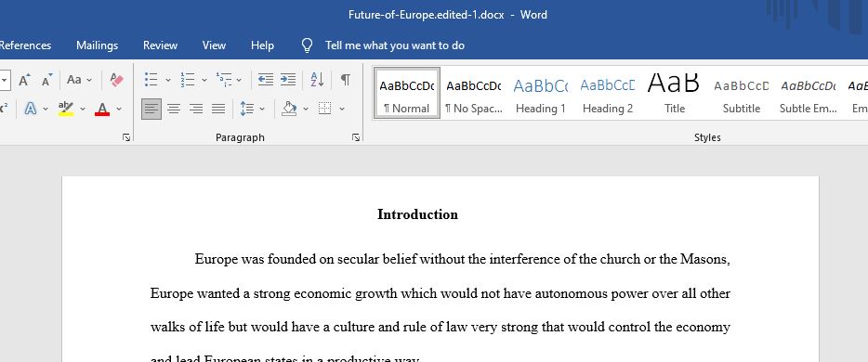Screen dimensions: 868x362
Task: Apply the Heading 2 style
Action: [x=607, y=94]
